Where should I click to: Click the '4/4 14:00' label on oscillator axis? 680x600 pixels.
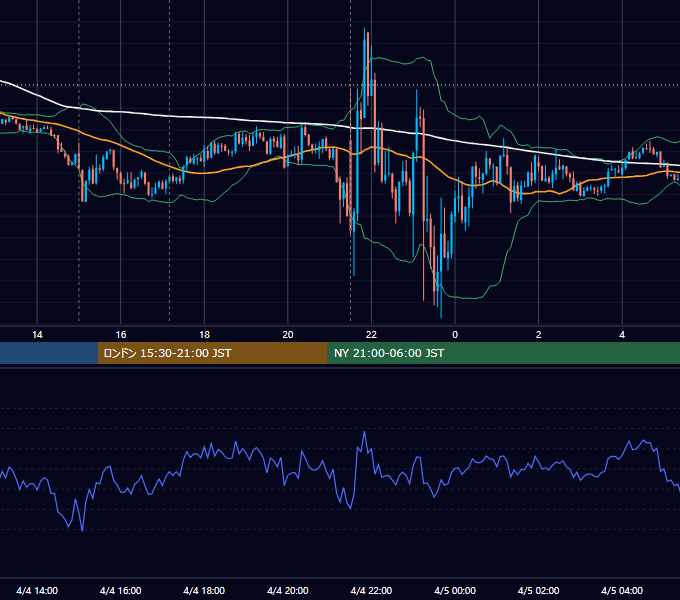[x=37, y=590]
